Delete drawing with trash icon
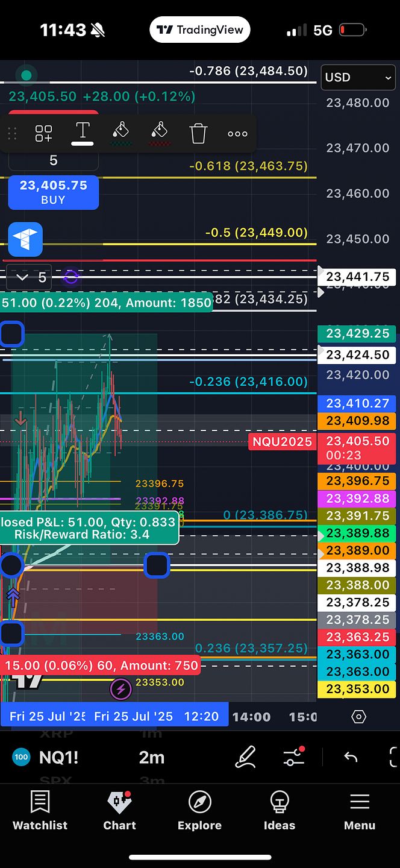400x868 pixels. click(x=198, y=133)
